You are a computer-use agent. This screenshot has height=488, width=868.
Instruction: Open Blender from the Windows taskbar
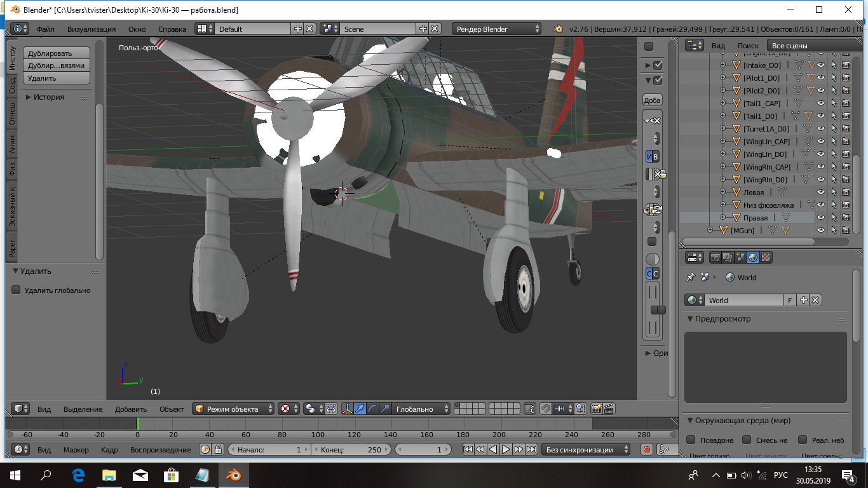point(233,475)
